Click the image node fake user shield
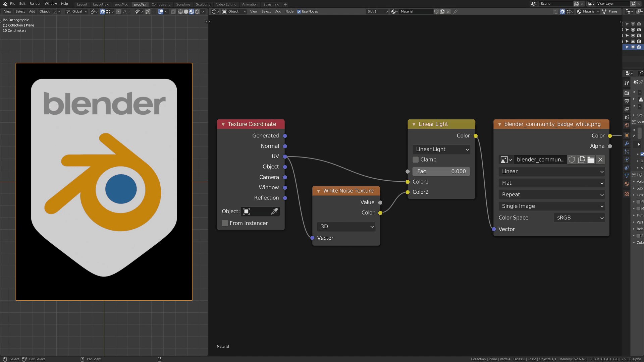 (x=572, y=160)
